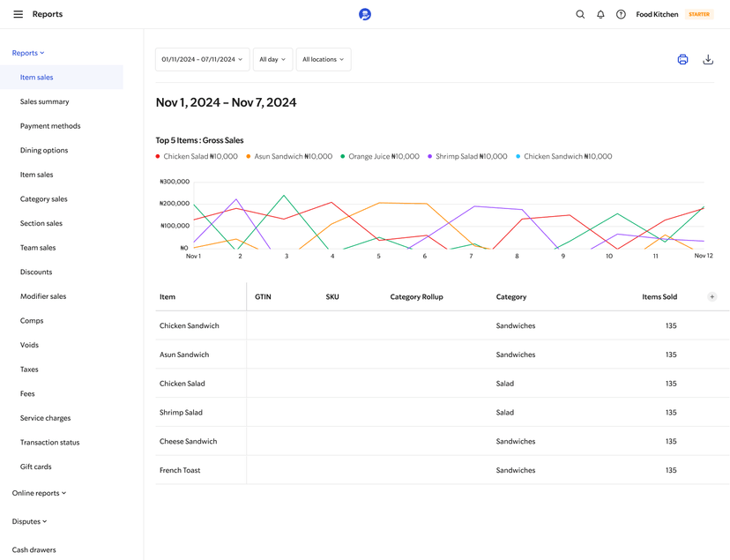Open notifications bell
Screen dimensions: 730x560
click(600, 14)
